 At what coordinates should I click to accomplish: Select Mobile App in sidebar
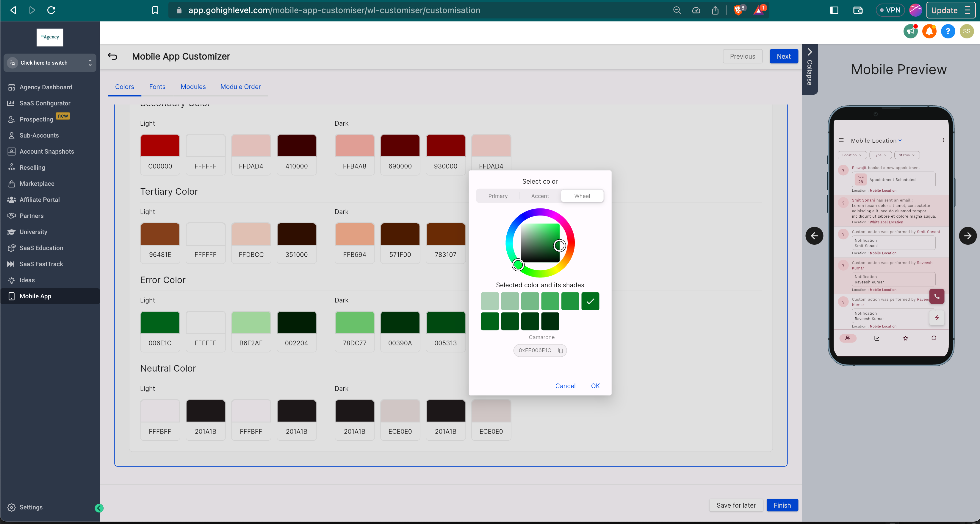pyautogui.click(x=50, y=296)
